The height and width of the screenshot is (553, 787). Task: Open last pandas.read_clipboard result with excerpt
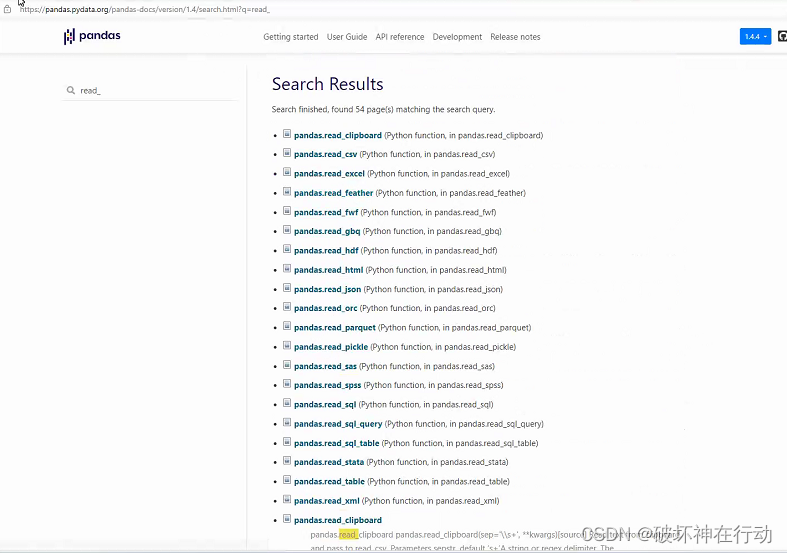tap(338, 520)
